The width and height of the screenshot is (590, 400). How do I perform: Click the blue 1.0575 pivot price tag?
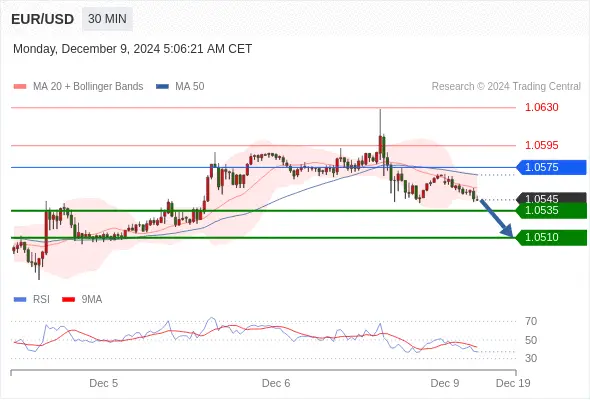tap(551, 167)
